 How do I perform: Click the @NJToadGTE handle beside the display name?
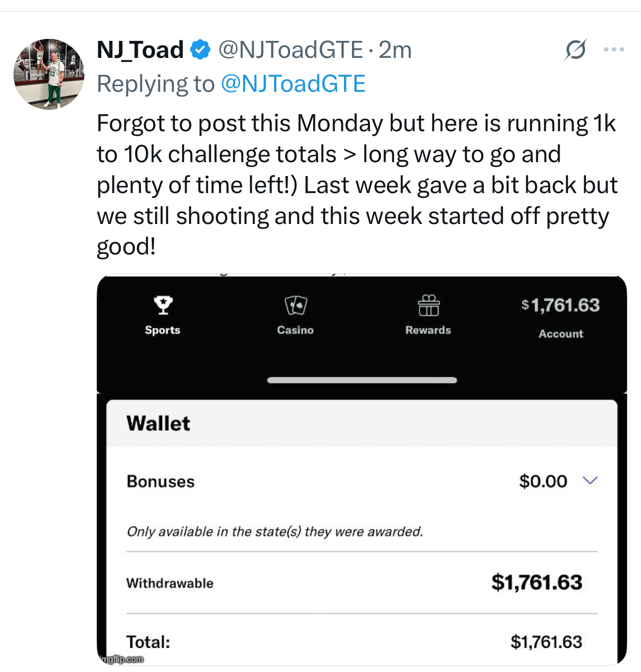[291, 50]
